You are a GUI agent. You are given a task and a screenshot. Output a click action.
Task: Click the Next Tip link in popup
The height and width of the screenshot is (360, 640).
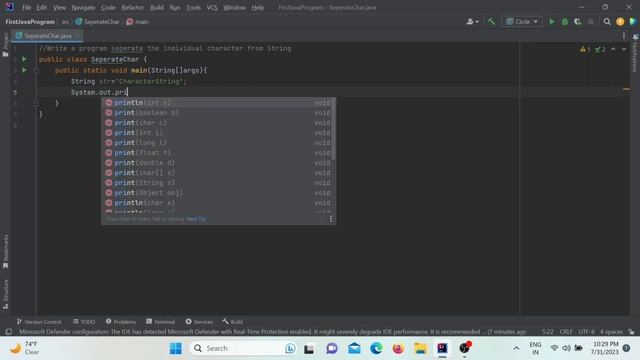click(x=196, y=219)
